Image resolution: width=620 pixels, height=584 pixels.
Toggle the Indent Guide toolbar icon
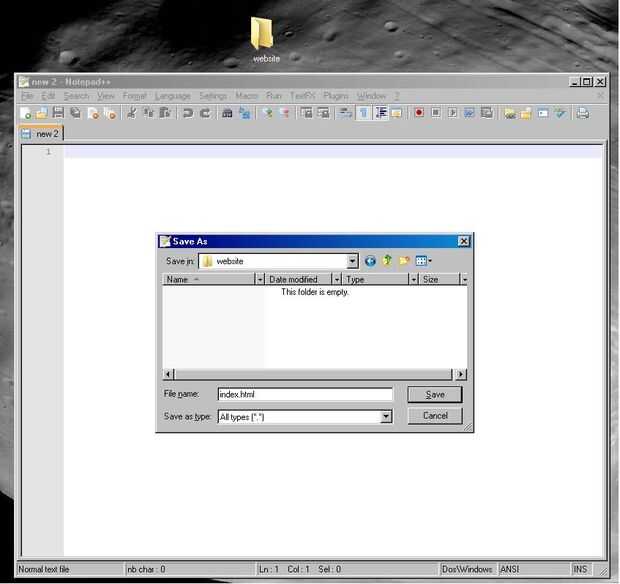[x=380, y=113]
